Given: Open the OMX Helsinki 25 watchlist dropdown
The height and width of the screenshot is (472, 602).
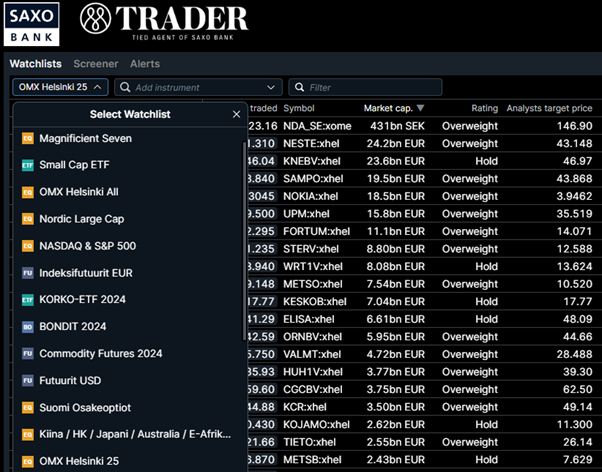Looking at the screenshot, I should click(60, 87).
